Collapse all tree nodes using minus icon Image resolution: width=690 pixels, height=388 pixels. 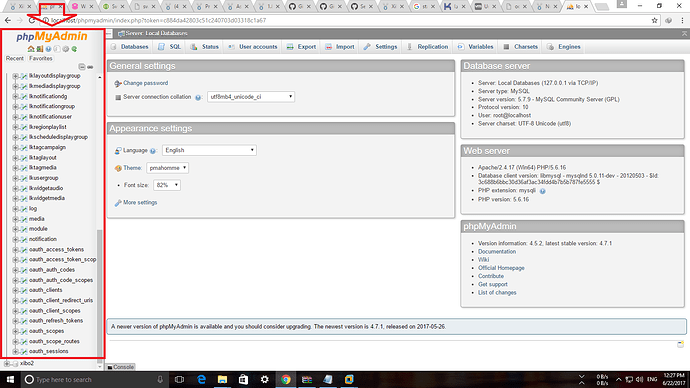click(81, 67)
